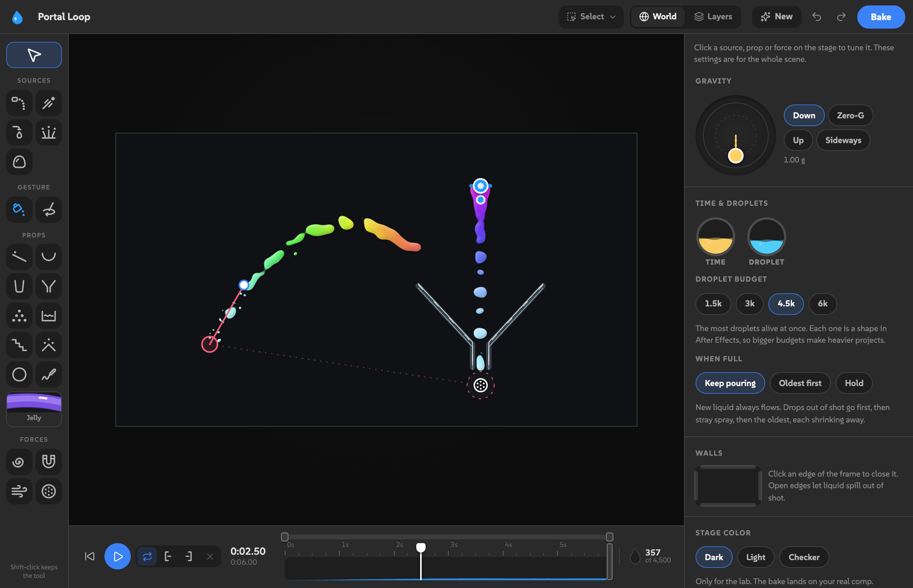Pick the circle ring prop
913x588 pixels.
pos(19,374)
